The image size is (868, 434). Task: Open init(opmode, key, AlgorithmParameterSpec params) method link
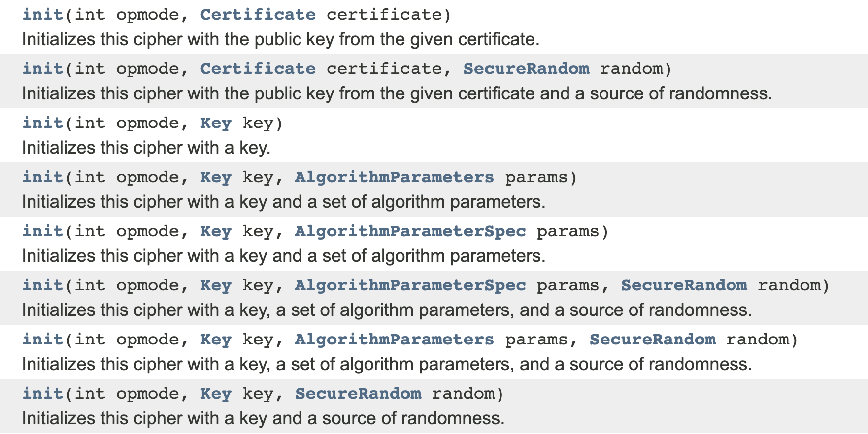click(x=43, y=231)
